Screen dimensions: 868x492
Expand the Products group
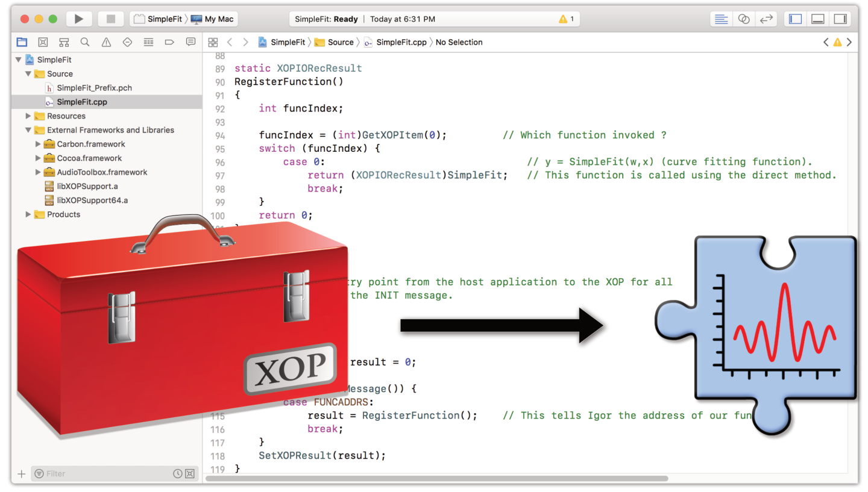tap(28, 214)
